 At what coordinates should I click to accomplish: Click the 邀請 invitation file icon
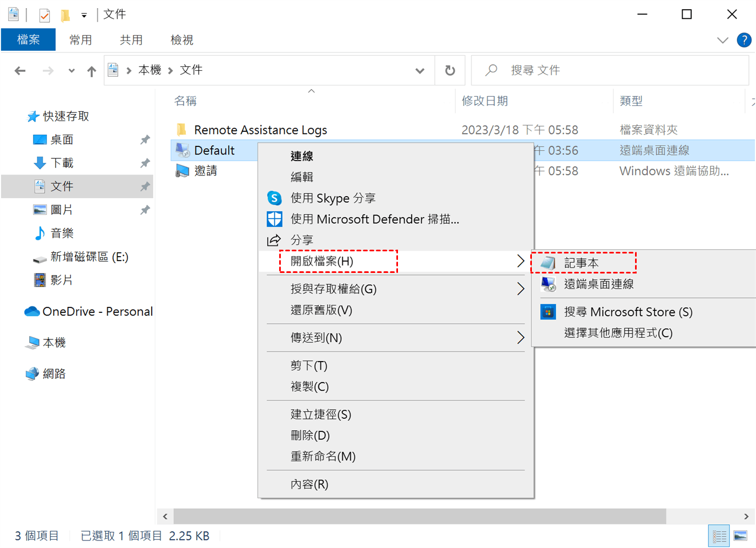(x=183, y=171)
